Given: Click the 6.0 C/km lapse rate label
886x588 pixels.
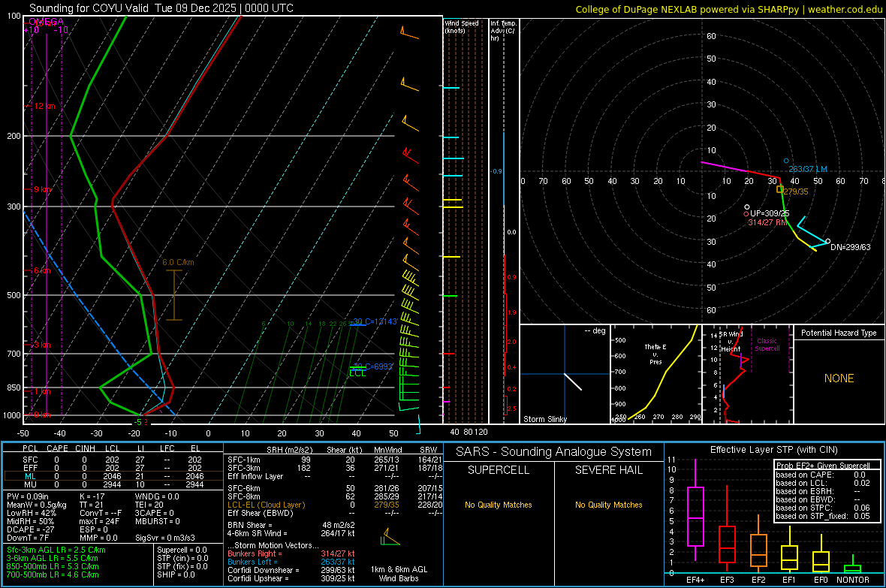Looking at the screenshot, I should tap(178, 262).
